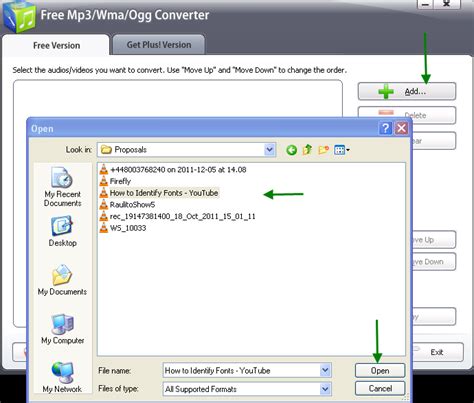Click the Proposals folder icon in Look in
The width and height of the screenshot is (474, 403).
106,150
